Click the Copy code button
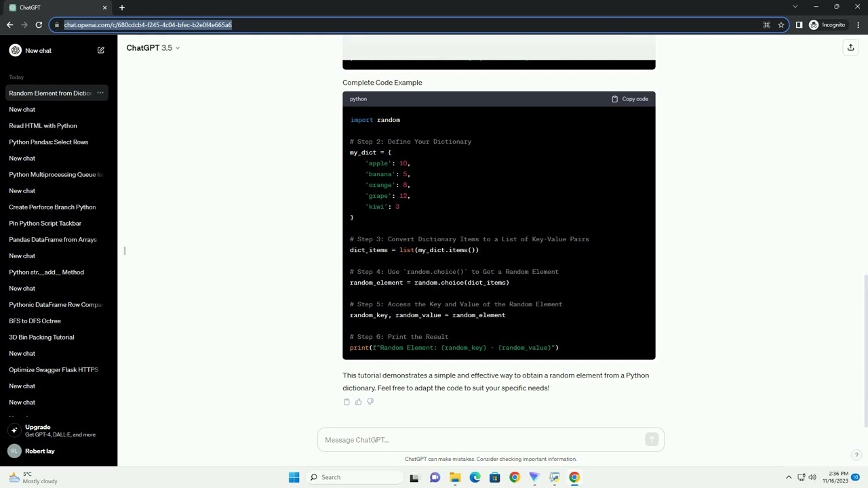 [x=630, y=99]
